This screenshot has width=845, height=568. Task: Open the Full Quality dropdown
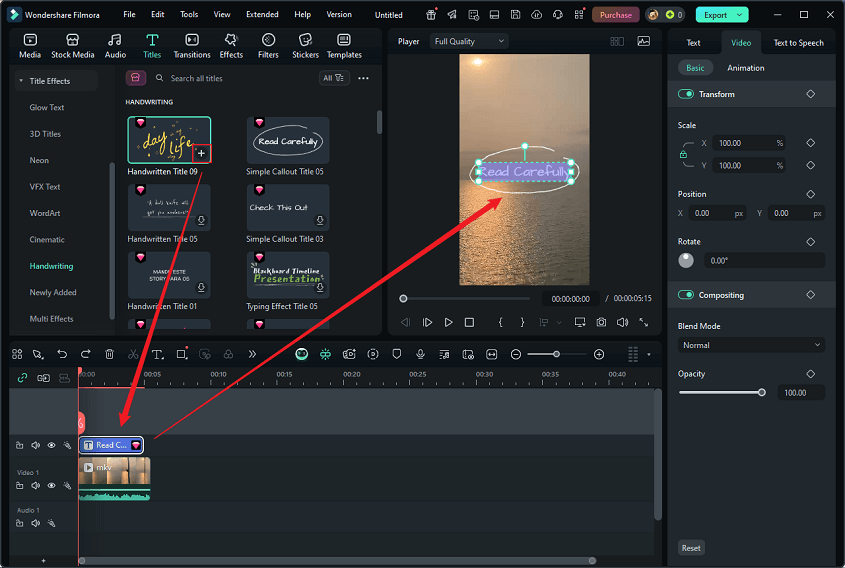click(469, 41)
